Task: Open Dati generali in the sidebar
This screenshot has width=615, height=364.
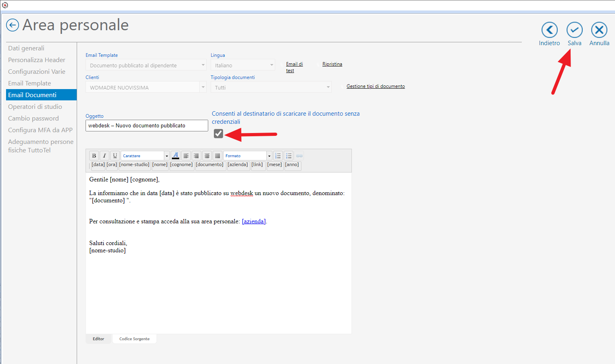Action: tap(26, 48)
